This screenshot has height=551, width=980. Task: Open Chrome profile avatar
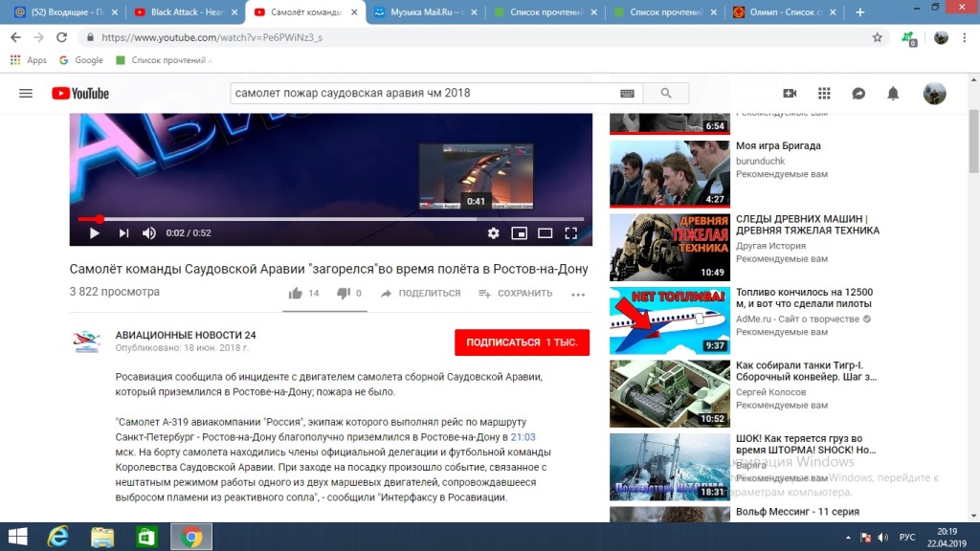pyautogui.click(x=941, y=37)
